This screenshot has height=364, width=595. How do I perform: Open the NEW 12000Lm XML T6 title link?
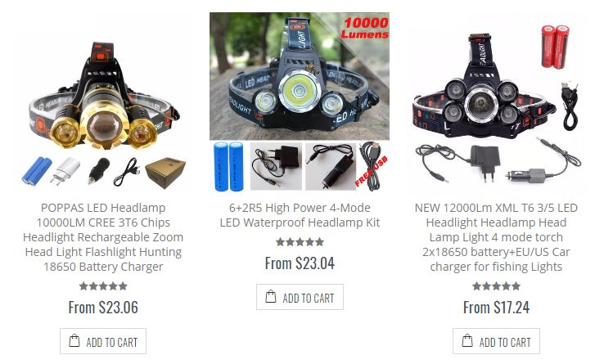(x=496, y=237)
